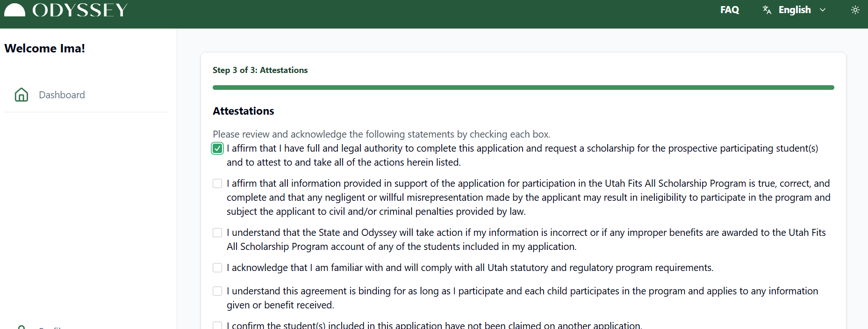The image size is (868, 329).
Task: Click the green step progress bar
Action: coord(523,88)
